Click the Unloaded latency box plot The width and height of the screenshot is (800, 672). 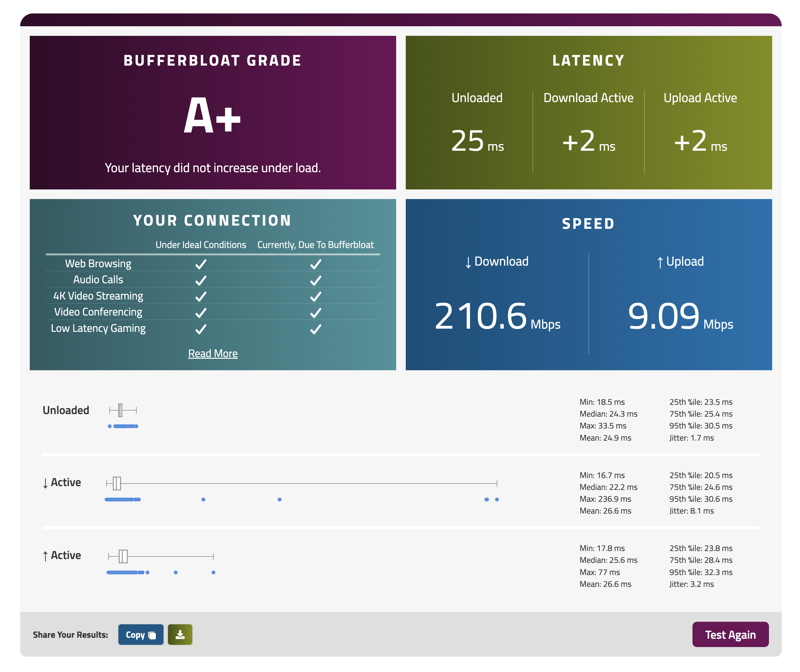(120, 410)
